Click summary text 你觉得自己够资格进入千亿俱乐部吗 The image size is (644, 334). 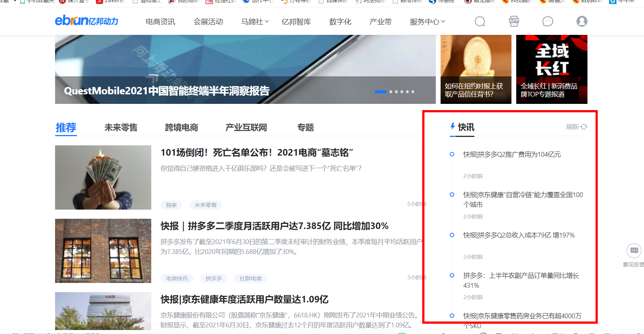point(261,168)
